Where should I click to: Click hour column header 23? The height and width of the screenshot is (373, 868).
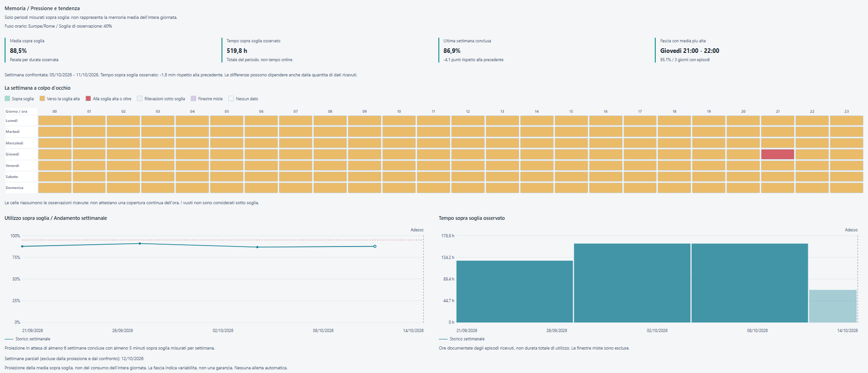tap(846, 111)
